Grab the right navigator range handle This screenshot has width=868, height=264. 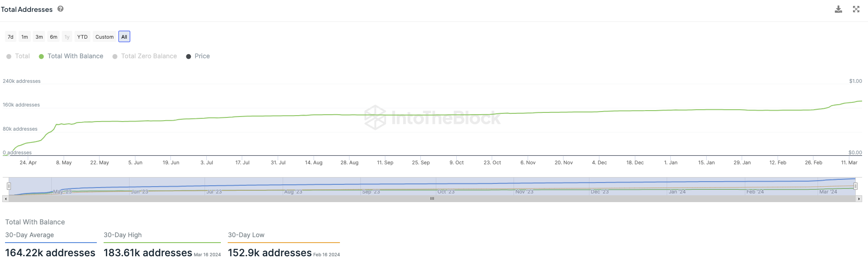click(855, 186)
